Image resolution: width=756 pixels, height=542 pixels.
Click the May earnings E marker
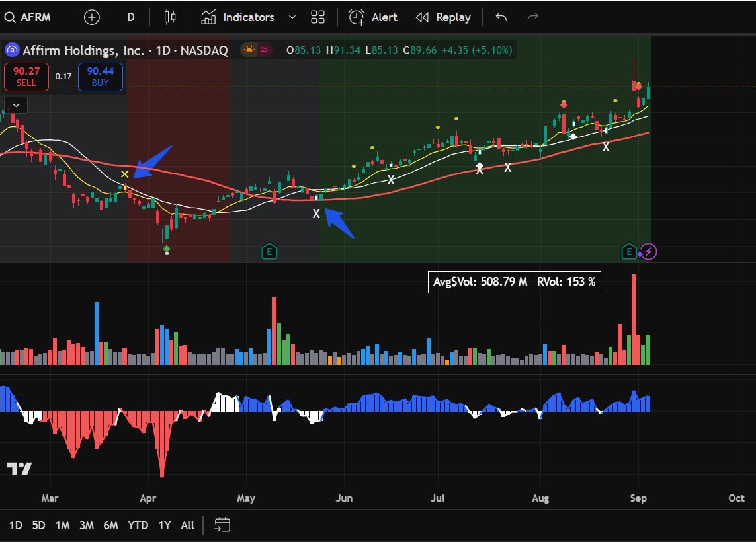click(269, 251)
